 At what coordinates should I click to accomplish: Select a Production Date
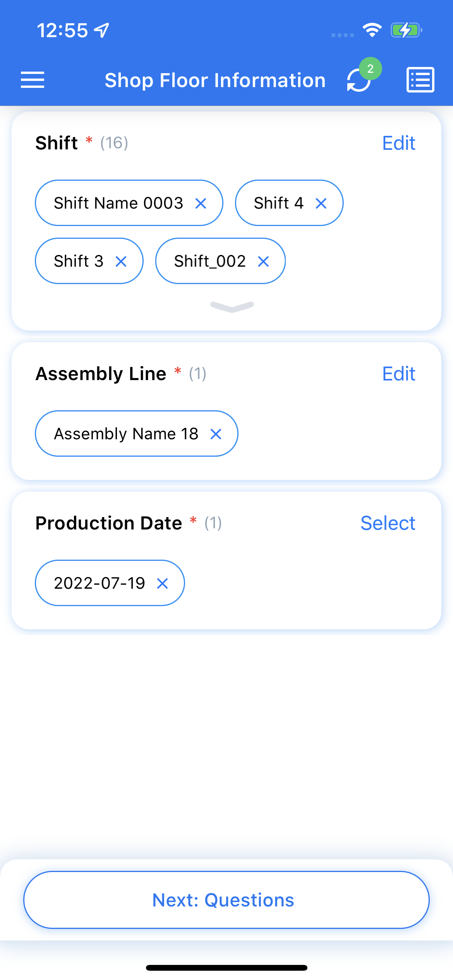[388, 523]
